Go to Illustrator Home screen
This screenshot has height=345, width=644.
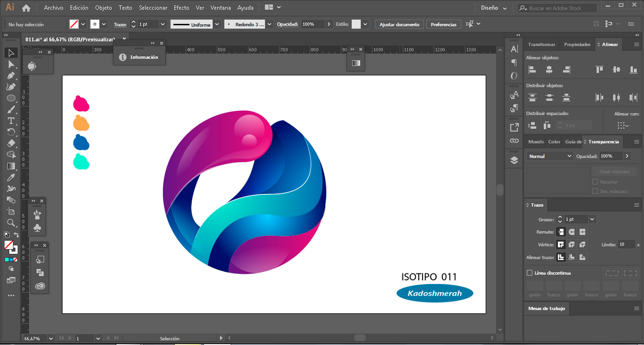point(26,8)
